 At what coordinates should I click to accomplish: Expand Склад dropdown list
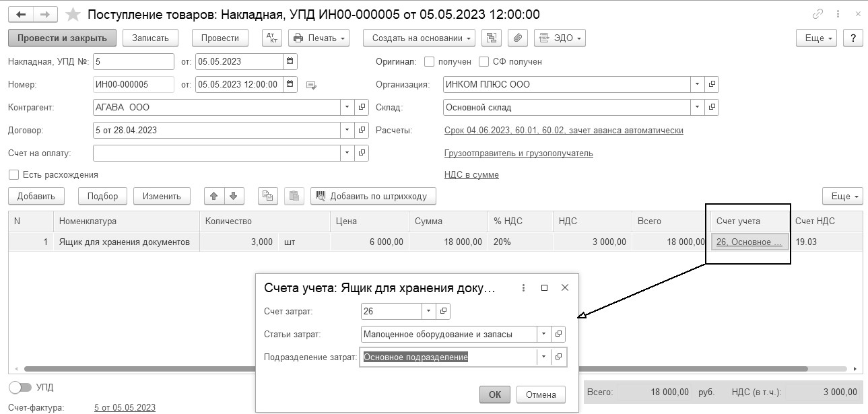click(698, 107)
